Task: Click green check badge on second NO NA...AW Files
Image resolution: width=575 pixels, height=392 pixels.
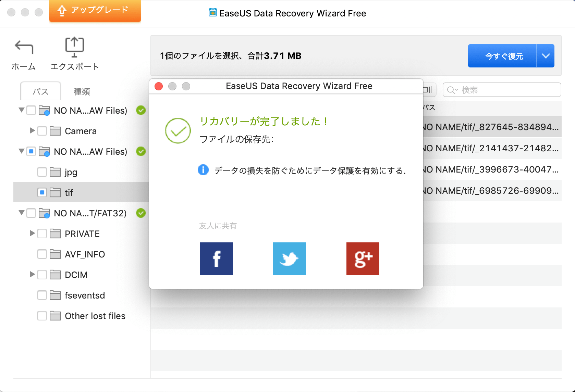Action: (141, 151)
